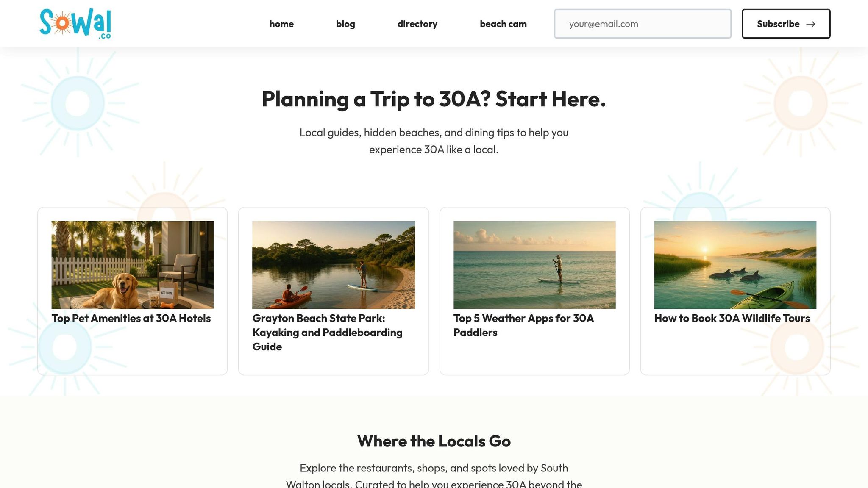Open the blog section

[345, 24]
